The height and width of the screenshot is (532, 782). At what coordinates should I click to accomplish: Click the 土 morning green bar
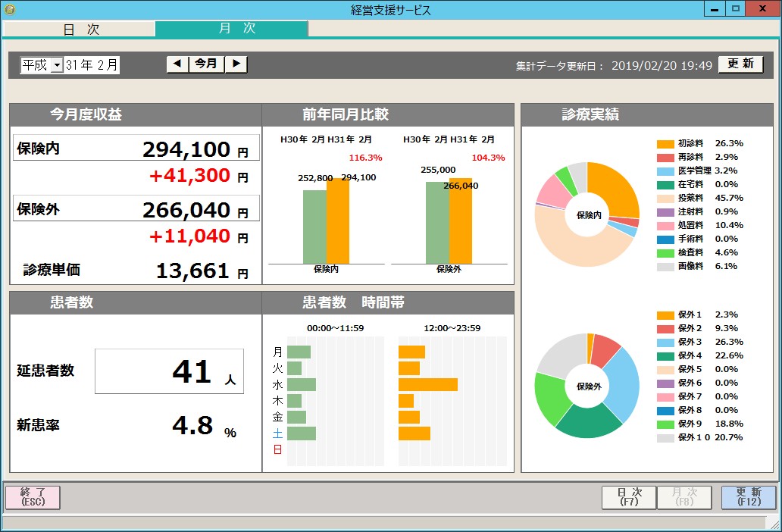pyautogui.click(x=302, y=433)
